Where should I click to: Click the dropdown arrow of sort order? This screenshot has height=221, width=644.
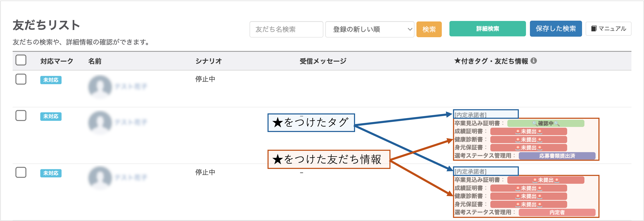(410, 29)
